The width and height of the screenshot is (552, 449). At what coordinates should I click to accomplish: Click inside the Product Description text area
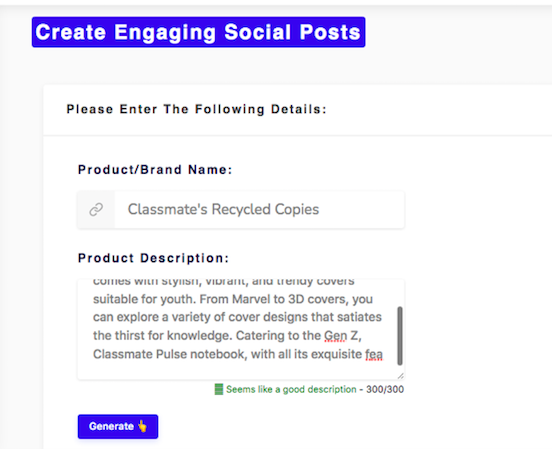[241, 329]
